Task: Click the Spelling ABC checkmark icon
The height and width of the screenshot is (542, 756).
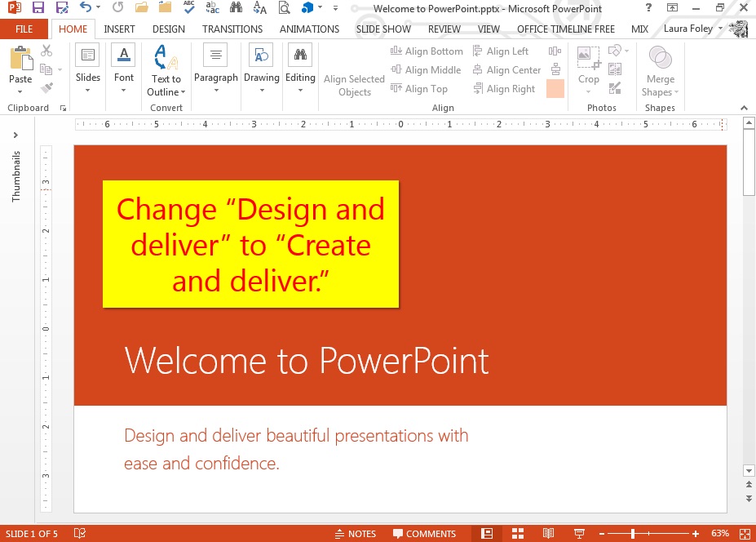Action: (x=189, y=7)
